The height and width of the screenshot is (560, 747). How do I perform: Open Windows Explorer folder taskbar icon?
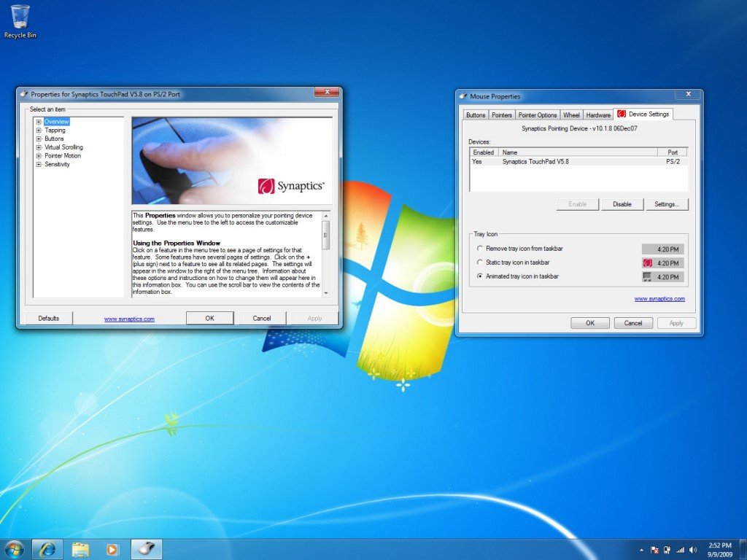[x=80, y=549]
